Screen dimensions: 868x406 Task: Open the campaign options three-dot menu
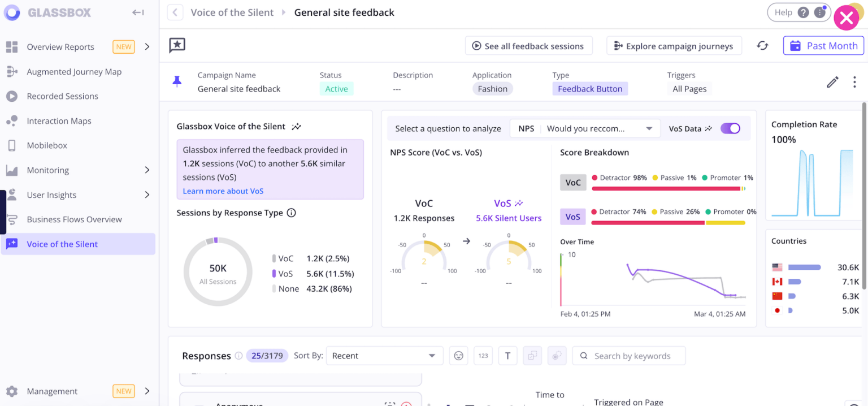coord(854,82)
